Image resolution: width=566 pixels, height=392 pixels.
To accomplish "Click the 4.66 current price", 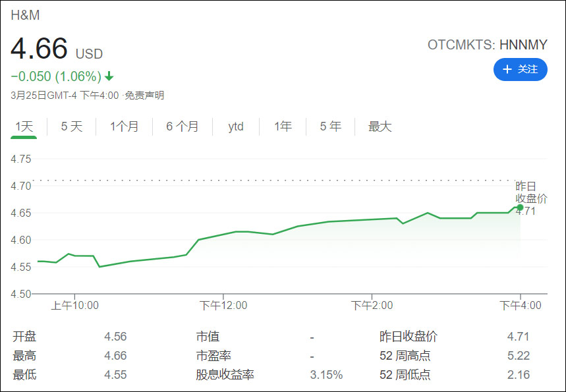I will [39, 48].
